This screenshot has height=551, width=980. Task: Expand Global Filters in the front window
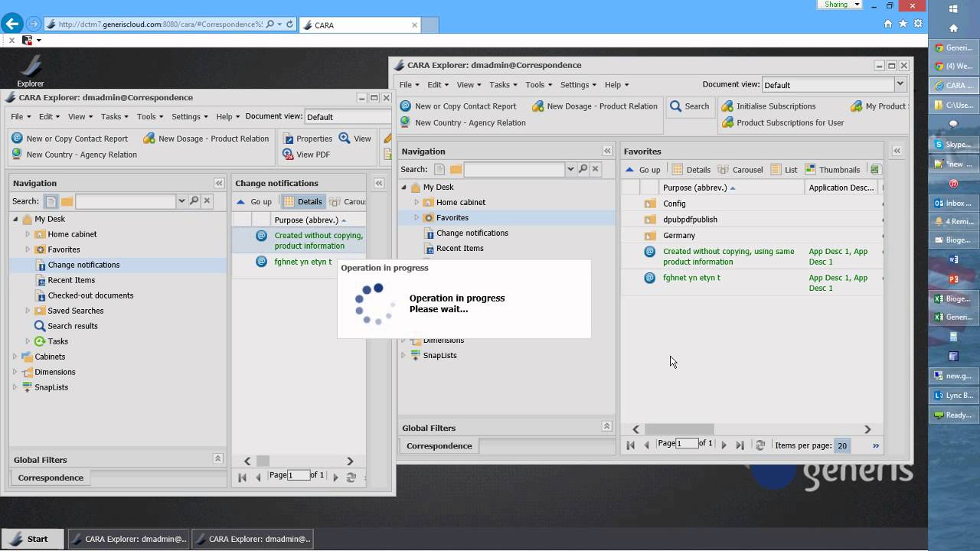pos(606,426)
